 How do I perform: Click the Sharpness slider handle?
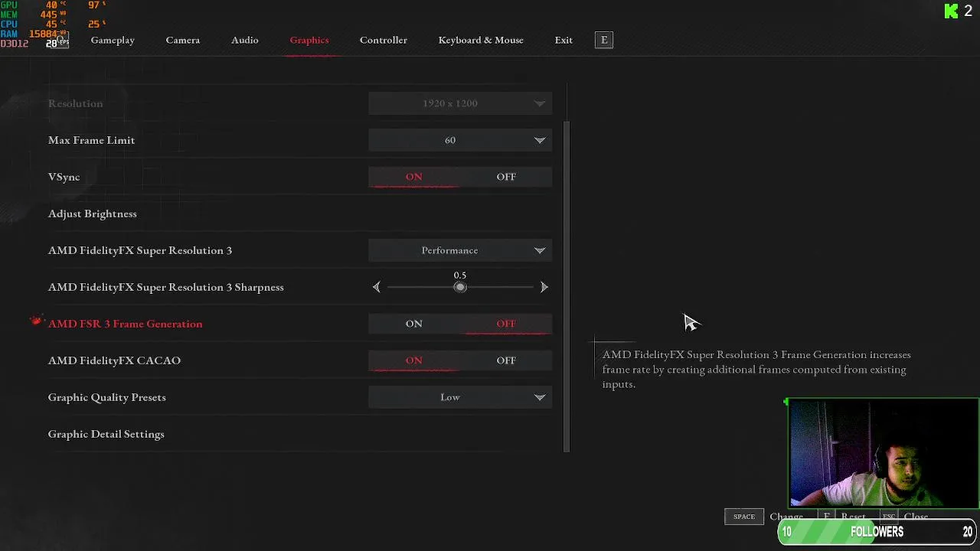click(x=460, y=287)
